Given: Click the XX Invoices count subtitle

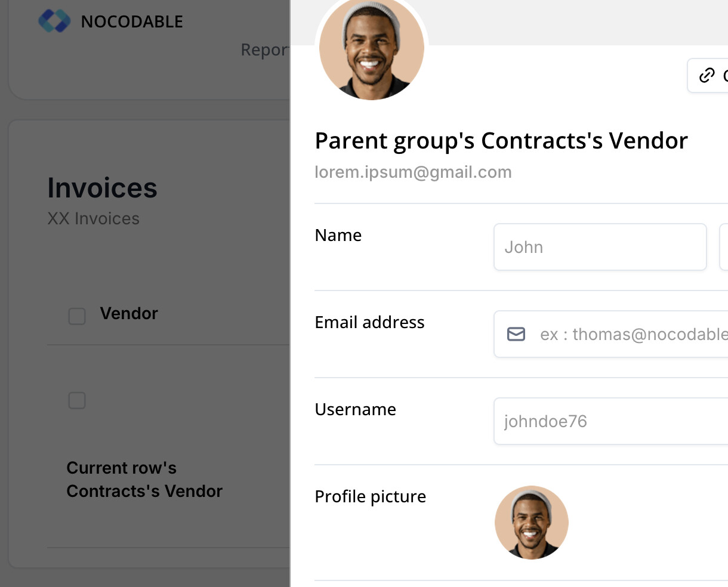Looking at the screenshot, I should (94, 219).
